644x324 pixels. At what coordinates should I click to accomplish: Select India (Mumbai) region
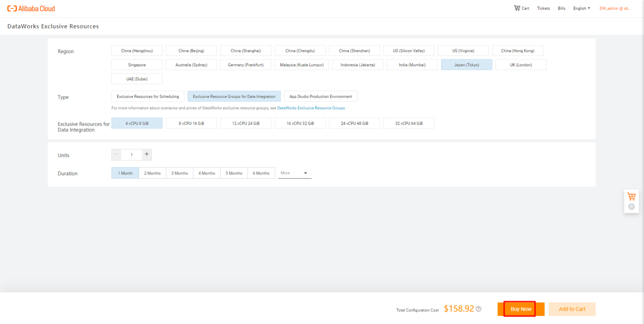coord(412,64)
